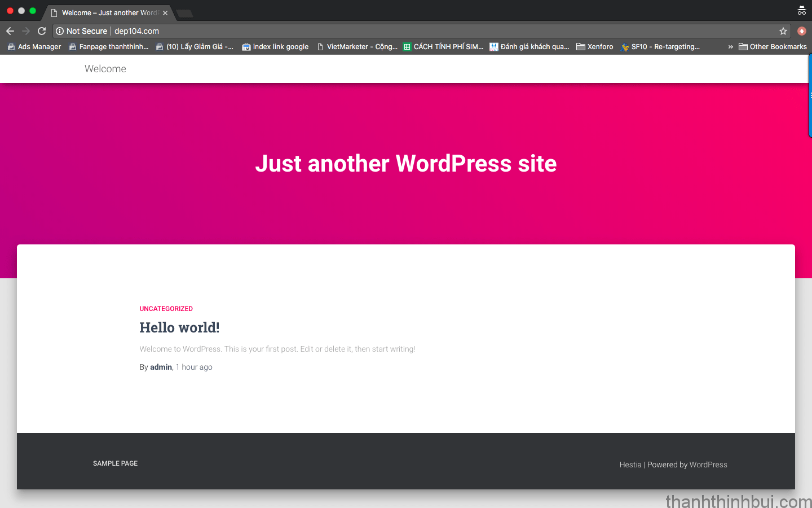Open the UNCATEGORIZED category link
The width and height of the screenshot is (812, 508).
(x=166, y=309)
